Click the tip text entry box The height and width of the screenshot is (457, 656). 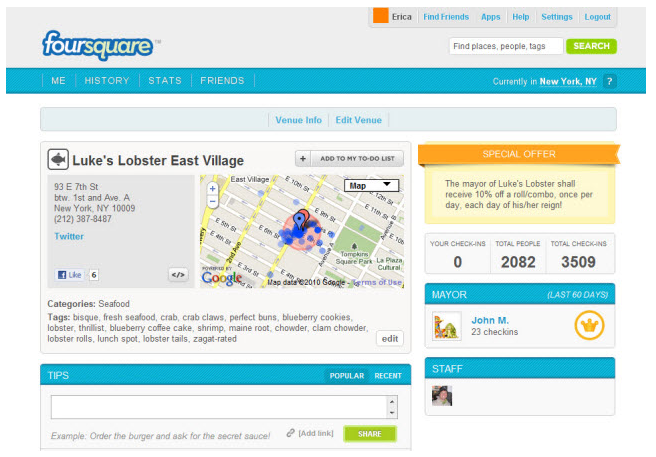(x=220, y=407)
